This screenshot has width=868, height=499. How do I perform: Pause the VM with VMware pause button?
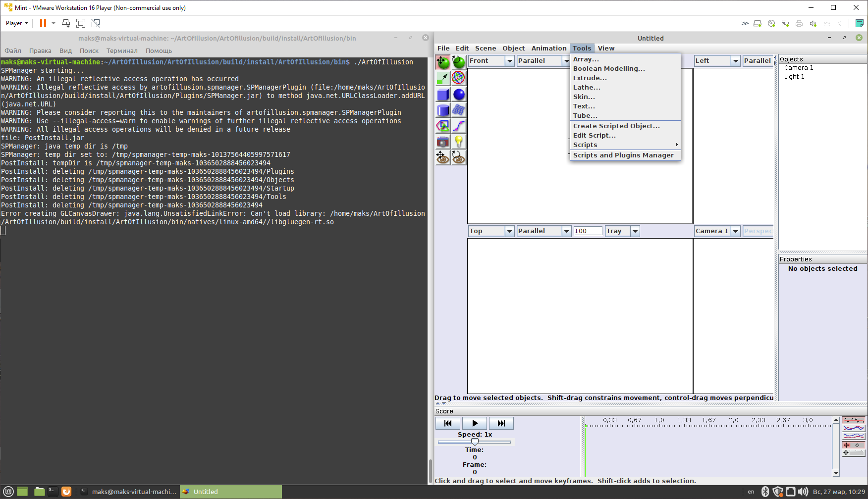click(43, 23)
